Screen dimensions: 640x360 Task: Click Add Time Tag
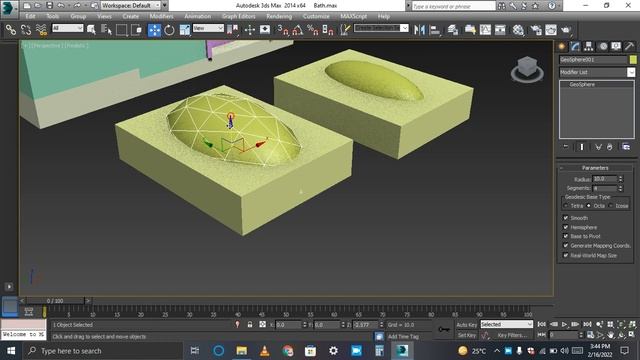pyautogui.click(x=403, y=336)
